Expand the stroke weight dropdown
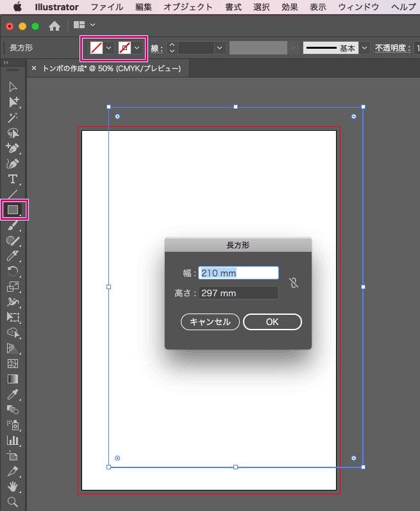The height and width of the screenshot is (511, 420). pyautogui.click(x=220, y=48)
